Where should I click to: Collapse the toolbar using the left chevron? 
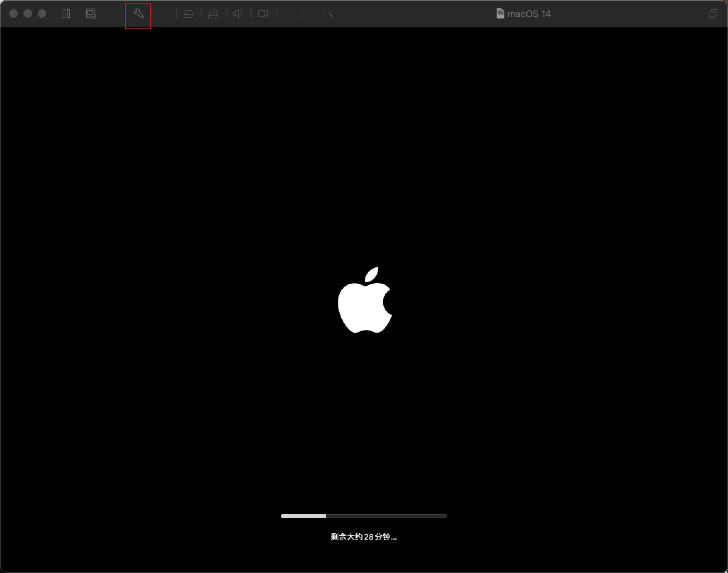[x=330, y=14]
